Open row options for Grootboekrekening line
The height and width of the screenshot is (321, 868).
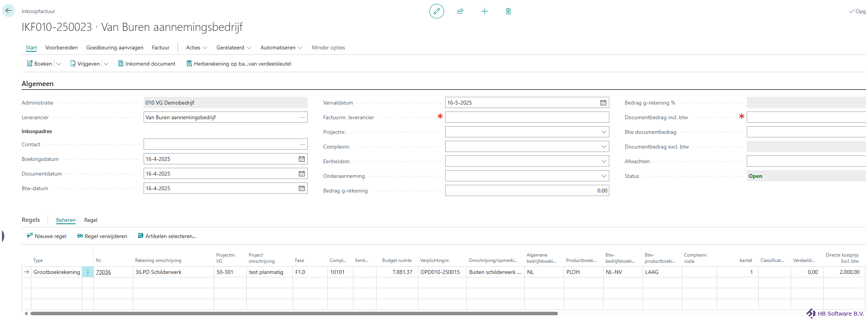[x=88, y=272]
